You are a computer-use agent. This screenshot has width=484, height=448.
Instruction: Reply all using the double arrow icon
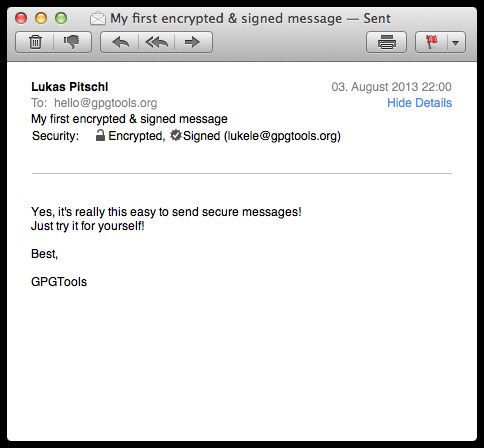pos(156,42)
